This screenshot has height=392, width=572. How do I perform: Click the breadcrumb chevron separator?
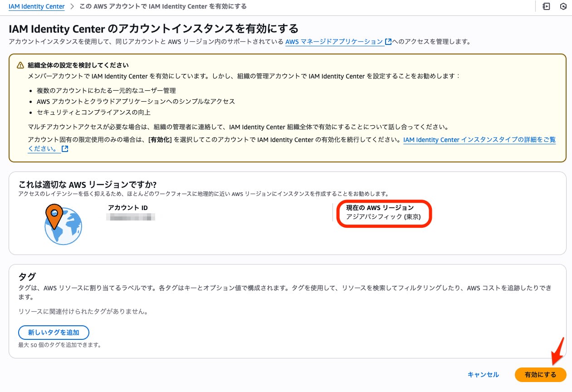click(x=73, y=7)
